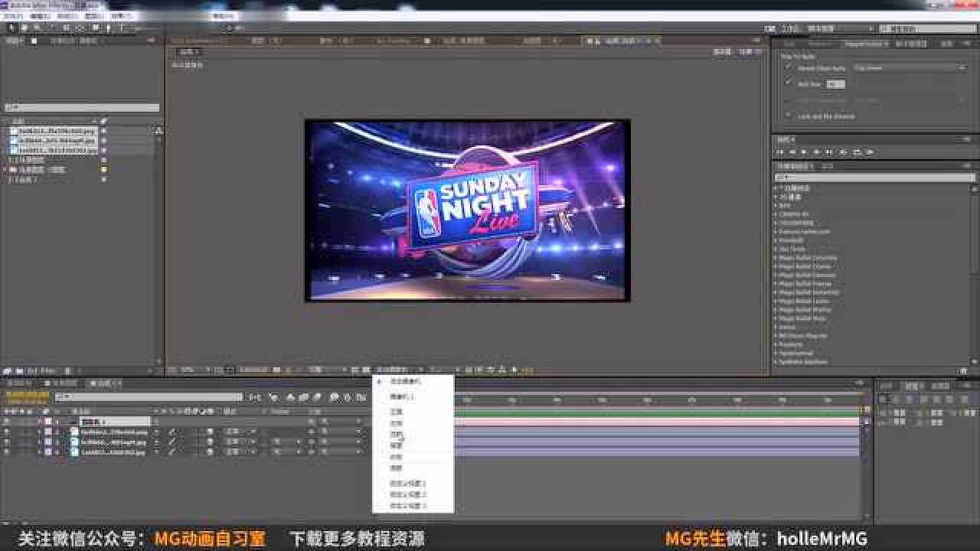Viewport: 980px width, 551px height.
Task: Open blending mode dropdown for layer 2
Action: [240, 432]
